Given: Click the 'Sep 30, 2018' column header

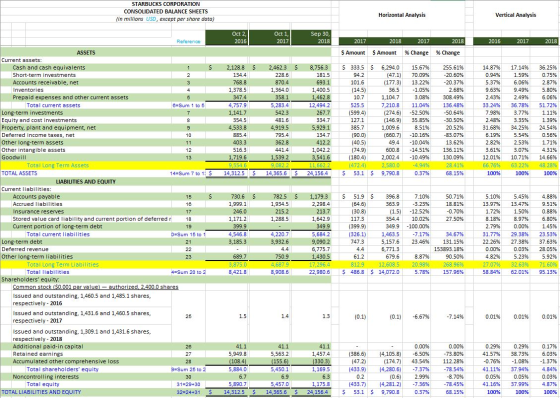Looking at the screenshot, I should tap(311, 38).
